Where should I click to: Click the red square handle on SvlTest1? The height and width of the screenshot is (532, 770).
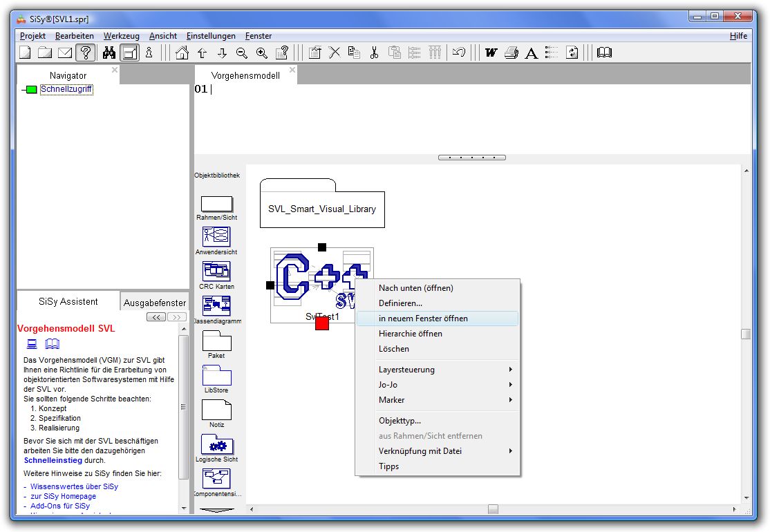coord(322,323)
